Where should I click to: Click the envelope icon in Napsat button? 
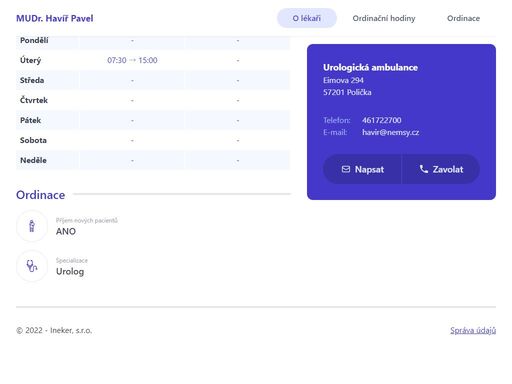click(346, 169)
